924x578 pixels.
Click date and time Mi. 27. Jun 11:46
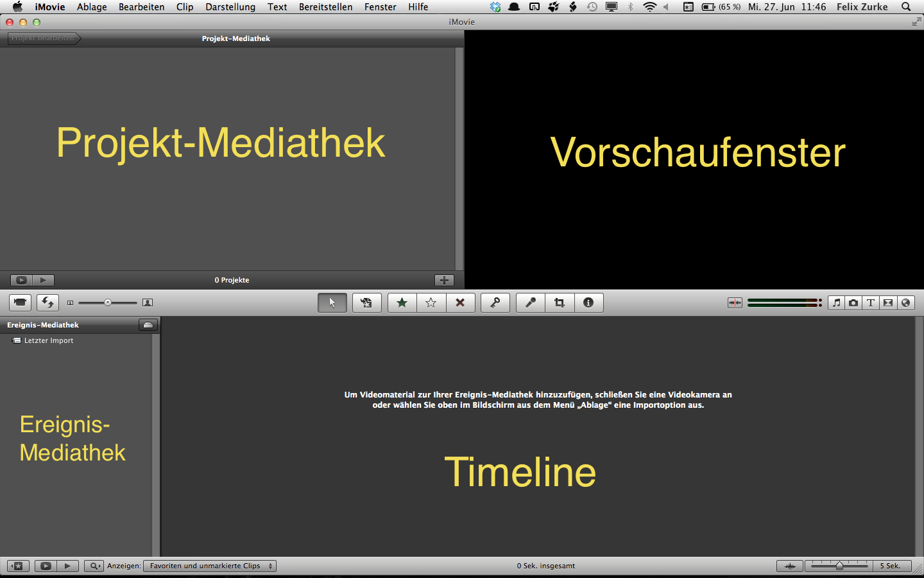tap(787, 6)
